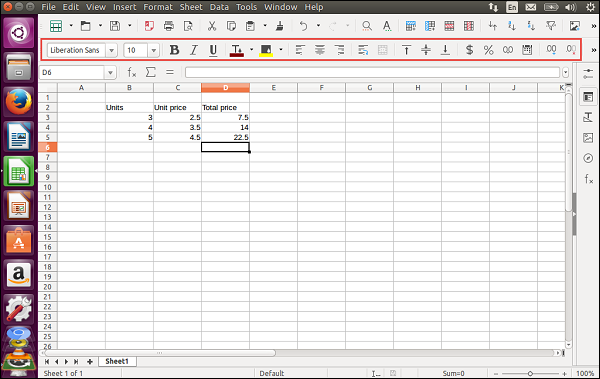Start a formula with the equals button

point(170,72)
